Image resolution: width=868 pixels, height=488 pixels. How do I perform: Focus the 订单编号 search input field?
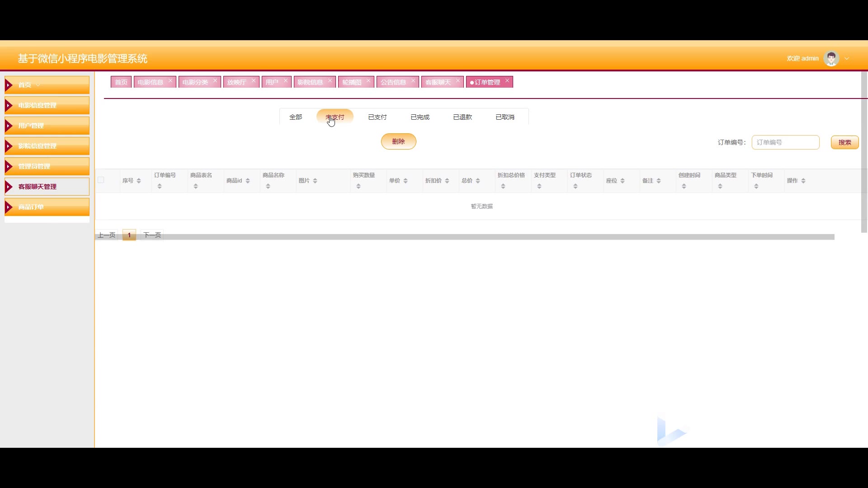click(x=785, y=142)
